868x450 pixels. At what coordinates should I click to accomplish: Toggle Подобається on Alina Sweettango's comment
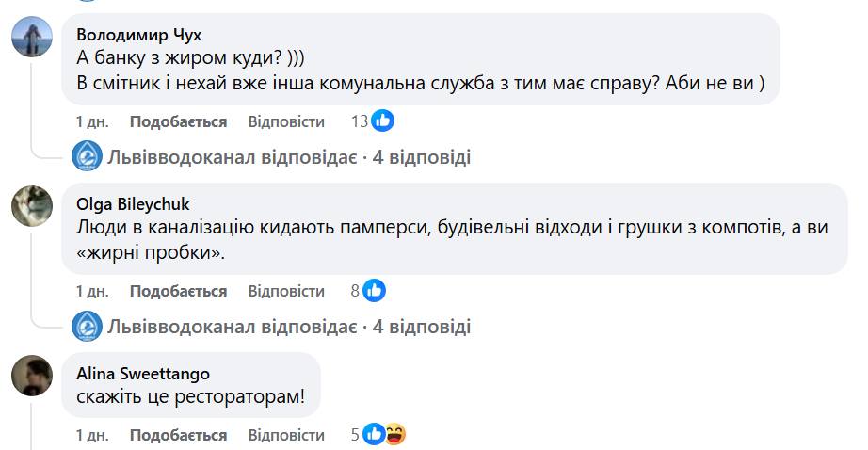[x=178, y=435]
